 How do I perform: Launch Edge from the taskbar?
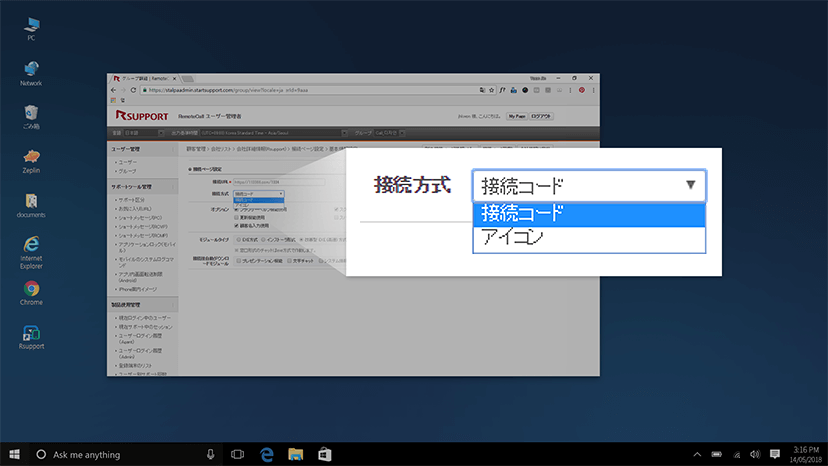267,454
